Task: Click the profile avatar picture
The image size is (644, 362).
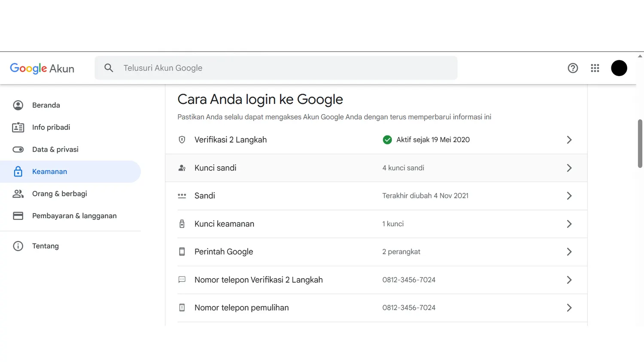Action: click(x=619, y=68)
